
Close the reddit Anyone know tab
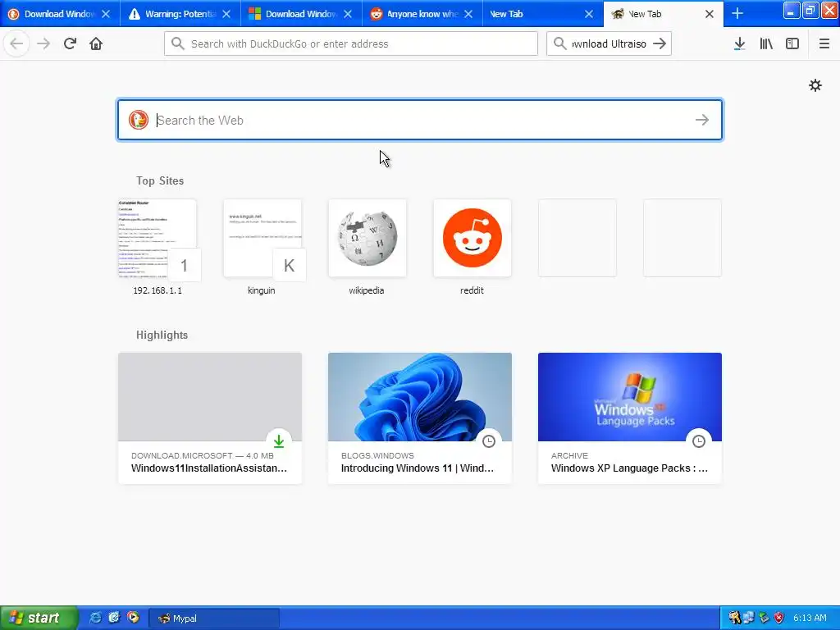pos(468,14)
